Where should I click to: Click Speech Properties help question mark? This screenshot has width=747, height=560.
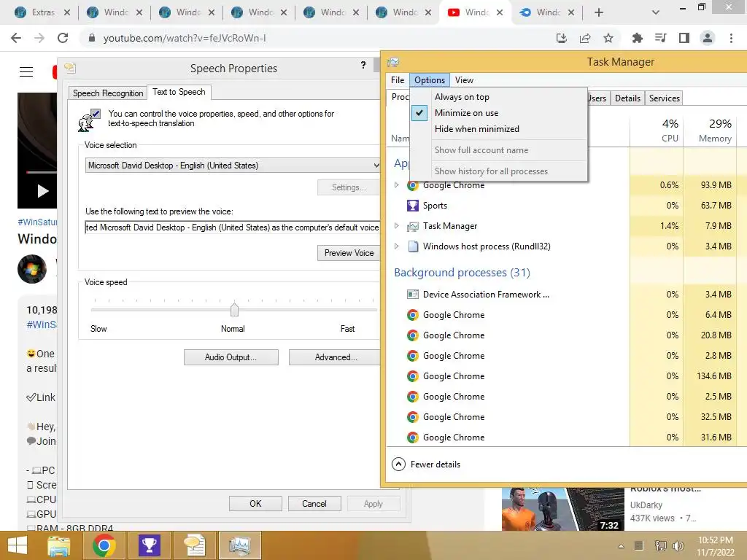[363, 65]
